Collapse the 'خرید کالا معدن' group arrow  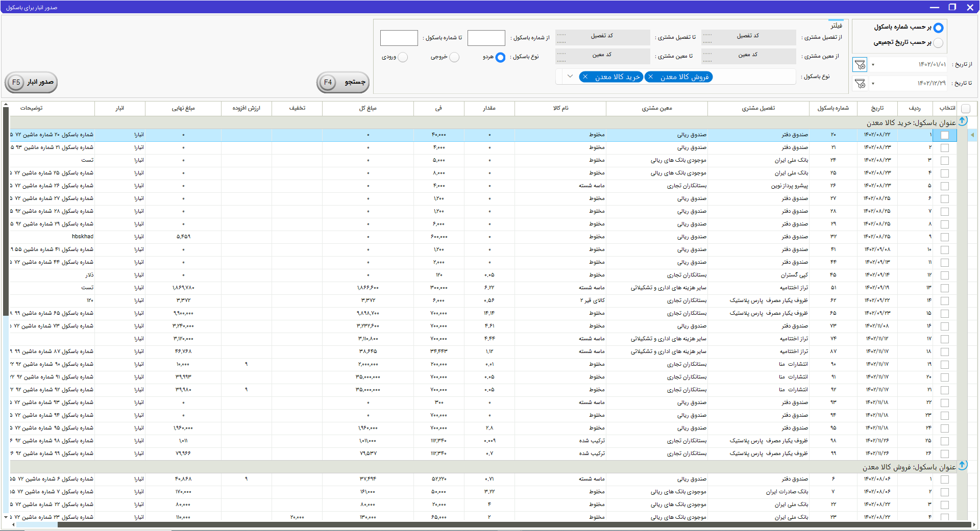tap(963, 121)
